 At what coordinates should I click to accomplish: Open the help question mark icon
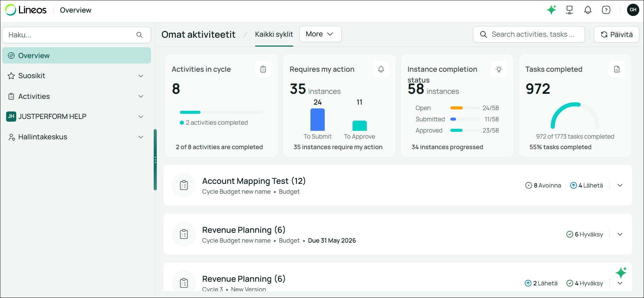(606, 10)
